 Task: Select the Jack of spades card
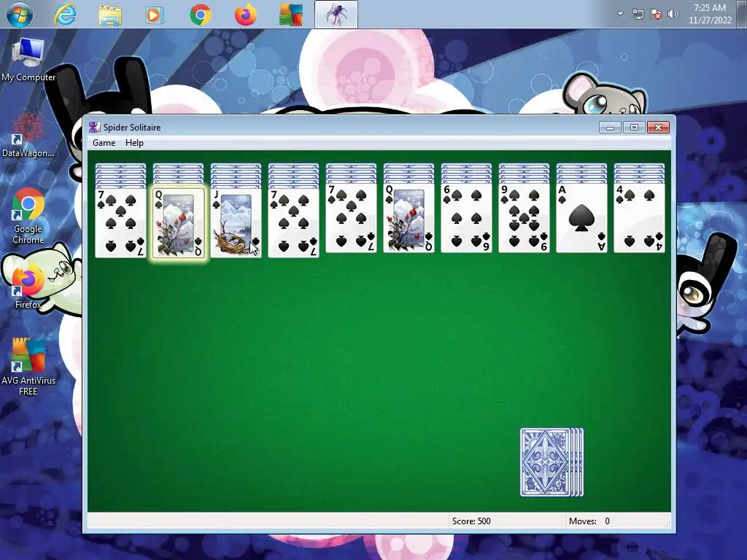(236, 223)
